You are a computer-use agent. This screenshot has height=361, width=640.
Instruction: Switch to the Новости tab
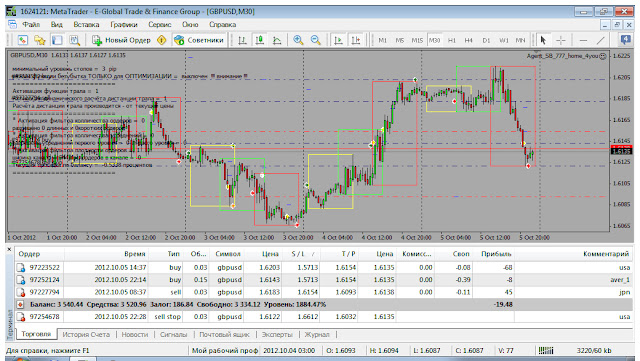[x=135, y=334]
